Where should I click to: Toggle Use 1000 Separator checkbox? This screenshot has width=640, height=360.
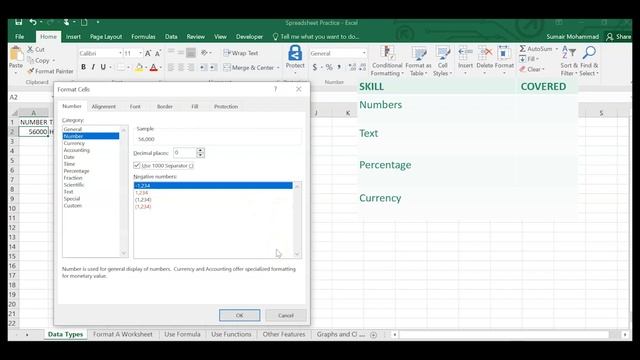[137, 166]
